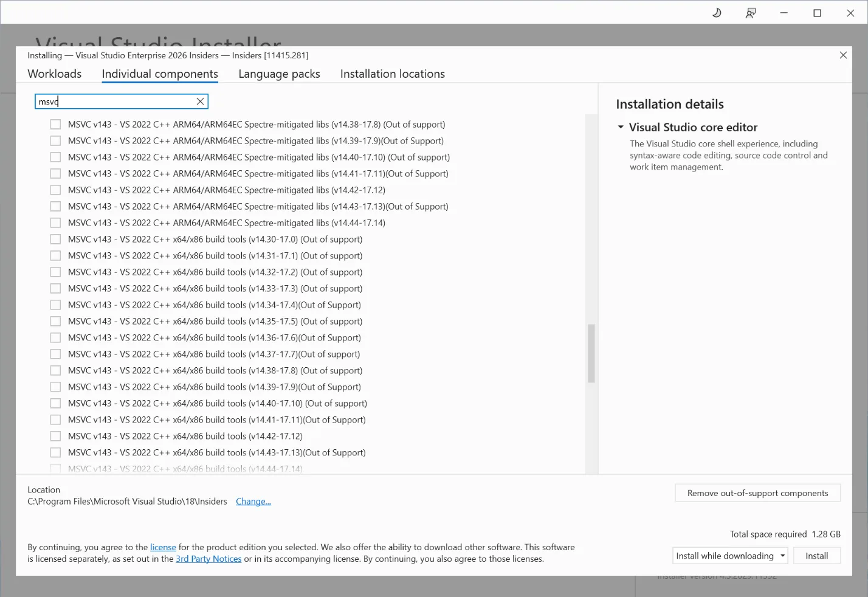Select MSVC v143 x64/x86 build tools (v14.42-17.12)
868x597 pixels.
55,436
